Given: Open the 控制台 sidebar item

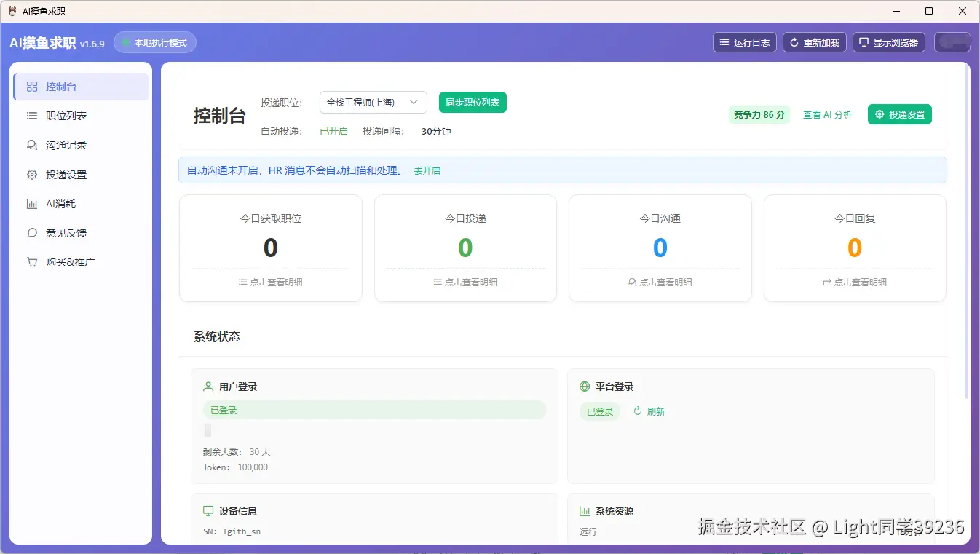Looking at the screenshot, I should point(81,87).
